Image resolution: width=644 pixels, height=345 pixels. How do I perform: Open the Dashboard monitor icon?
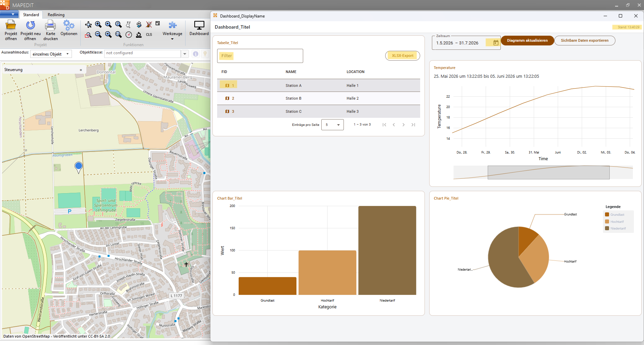point(199,25)
